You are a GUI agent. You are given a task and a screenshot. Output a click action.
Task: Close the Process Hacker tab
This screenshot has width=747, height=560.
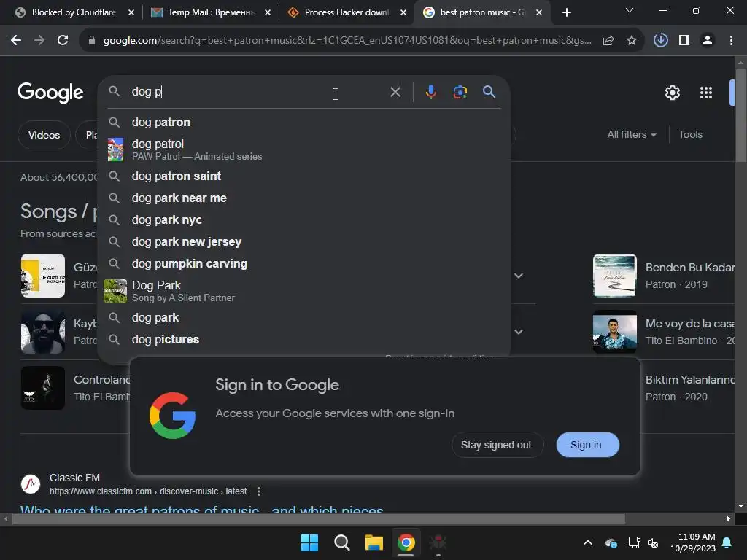pos(403,12)
